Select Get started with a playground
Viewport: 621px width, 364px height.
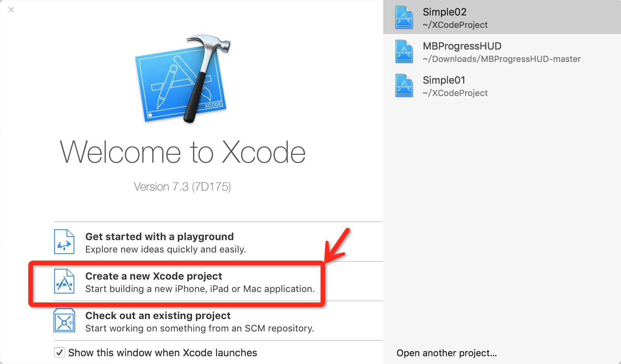[219, 242]
